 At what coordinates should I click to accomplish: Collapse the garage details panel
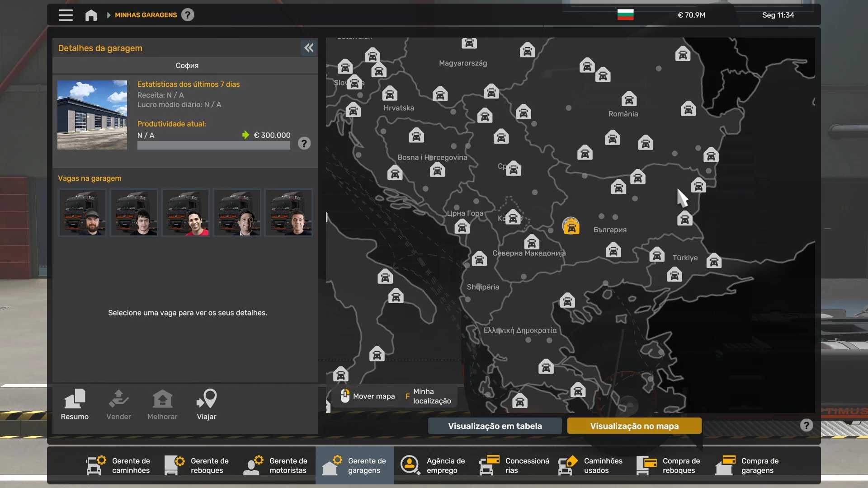[309, 48]
